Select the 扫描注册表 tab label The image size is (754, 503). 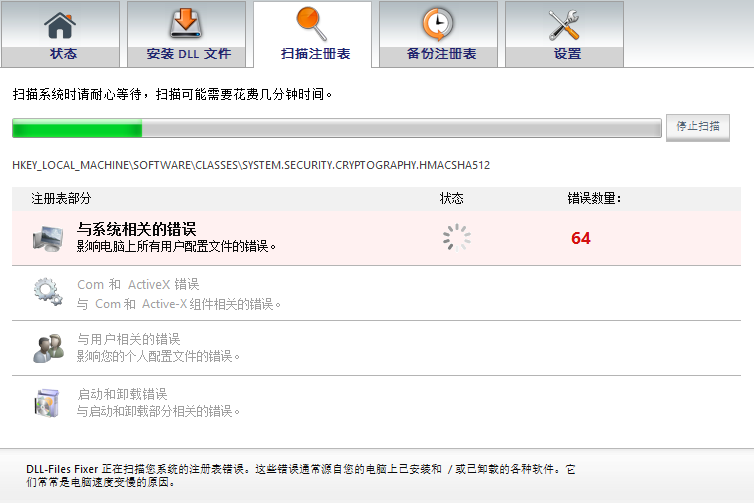coord(315,53)
